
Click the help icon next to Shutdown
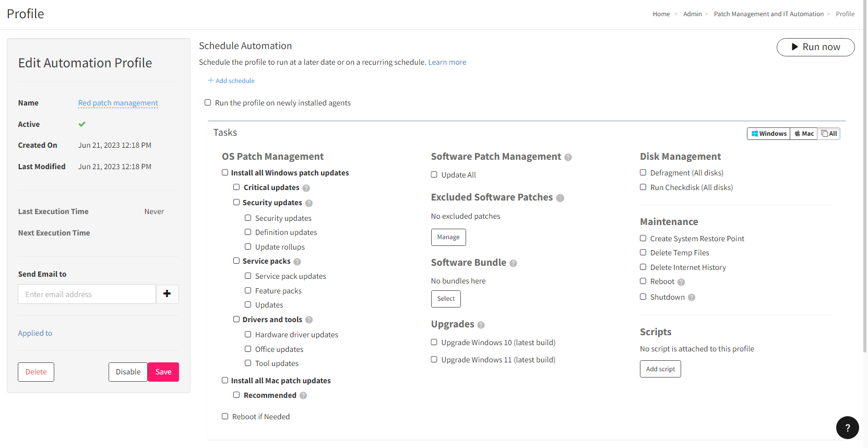point(692,298)
